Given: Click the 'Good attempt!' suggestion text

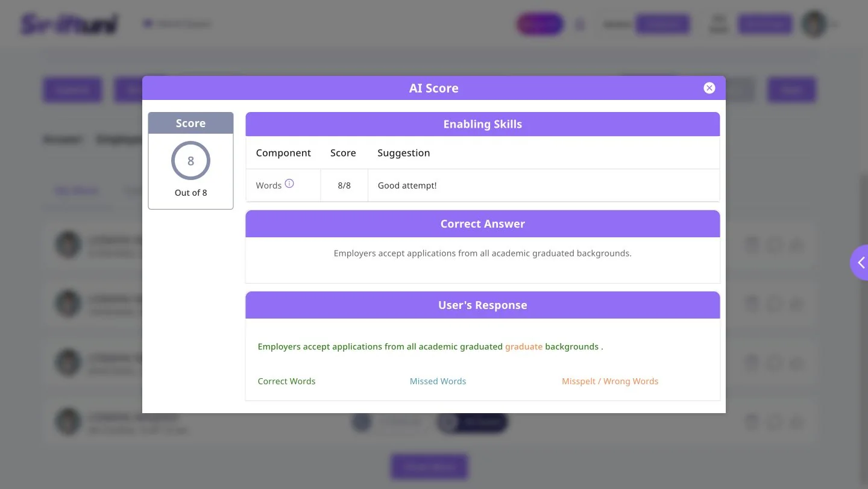Looking at the screenshot, I should tap(407, 185).
